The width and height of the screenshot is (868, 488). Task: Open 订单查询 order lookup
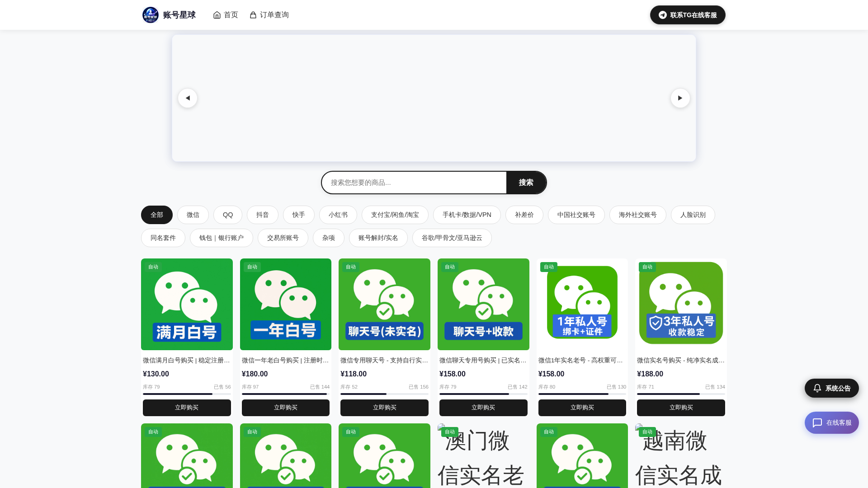[269, 15]
